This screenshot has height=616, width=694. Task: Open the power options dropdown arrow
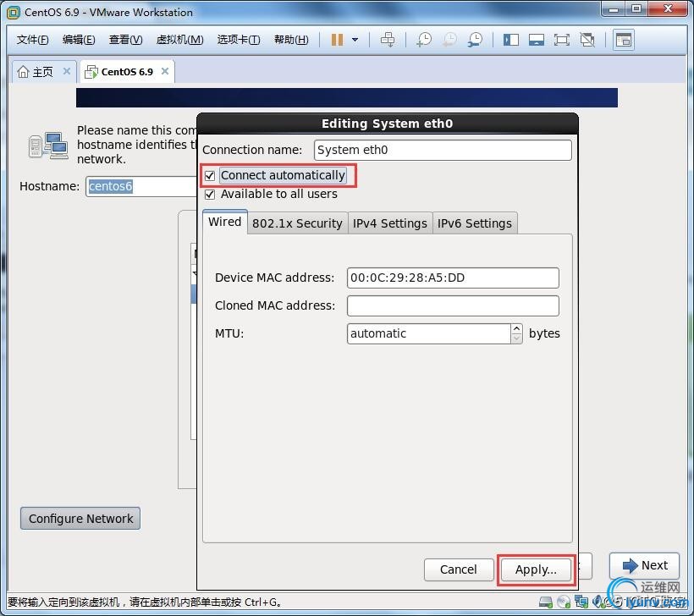[x=355, y=40]
